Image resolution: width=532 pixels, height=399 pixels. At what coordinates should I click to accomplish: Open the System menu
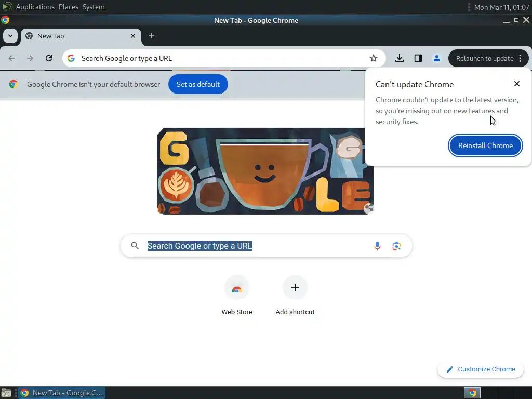tap(94, 7)
